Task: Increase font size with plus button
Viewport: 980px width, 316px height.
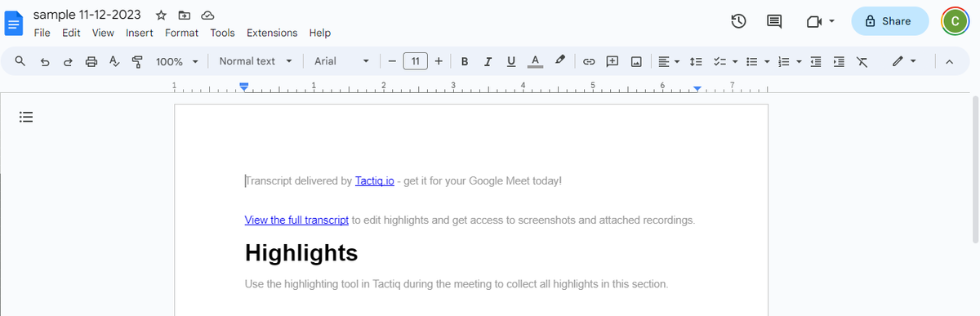Action: click(439, 61)
